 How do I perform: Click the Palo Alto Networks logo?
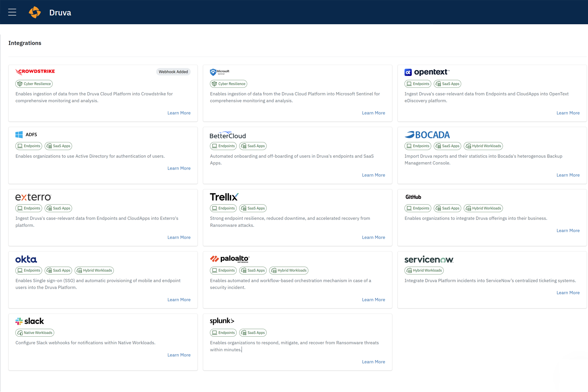230,259
